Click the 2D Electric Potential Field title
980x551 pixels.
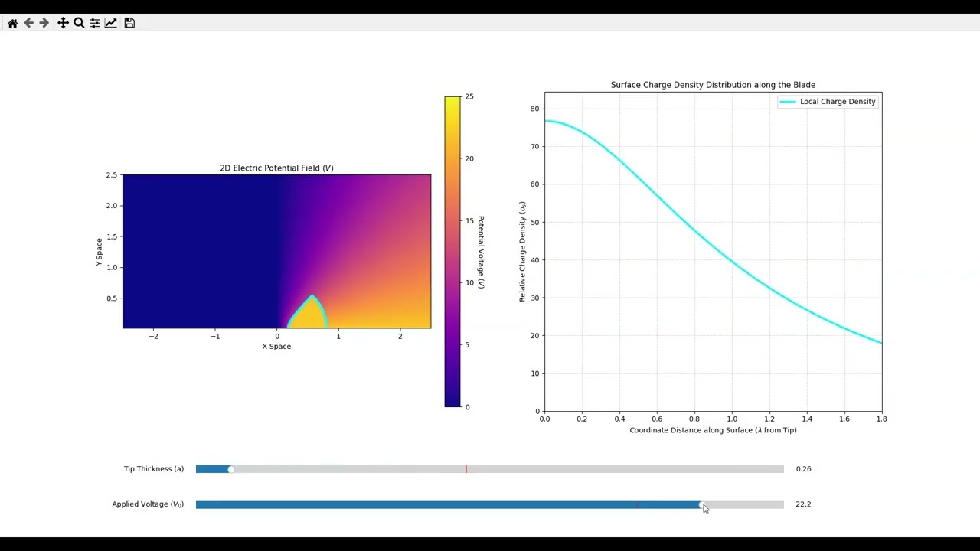(276, 168)
